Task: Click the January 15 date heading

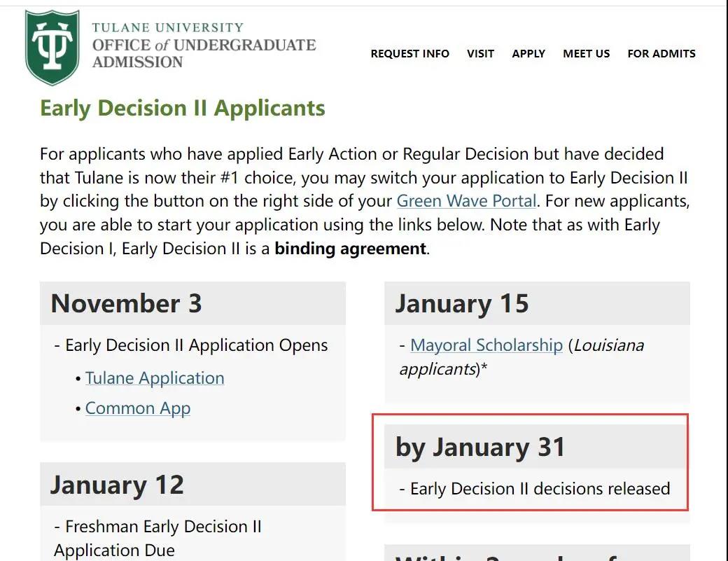Action: (462, 304)
